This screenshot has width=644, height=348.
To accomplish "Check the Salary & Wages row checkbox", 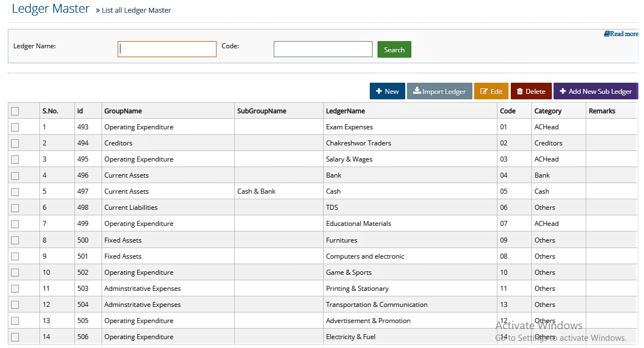I will click(15, 159).
